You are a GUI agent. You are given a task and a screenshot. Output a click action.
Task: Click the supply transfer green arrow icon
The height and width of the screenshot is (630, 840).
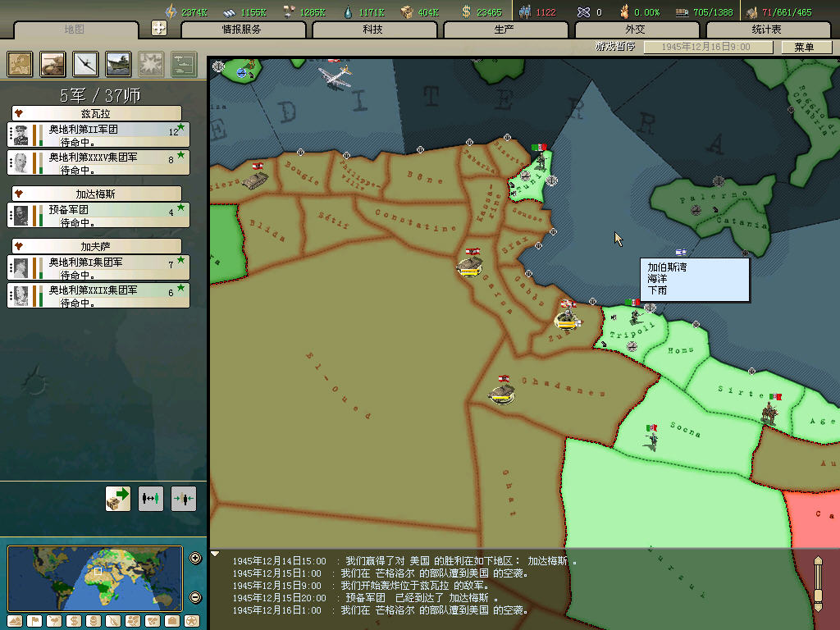[117, 498]
